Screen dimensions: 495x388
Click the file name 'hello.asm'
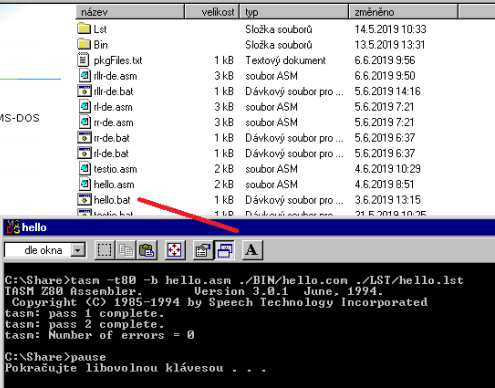pos(114,184)
